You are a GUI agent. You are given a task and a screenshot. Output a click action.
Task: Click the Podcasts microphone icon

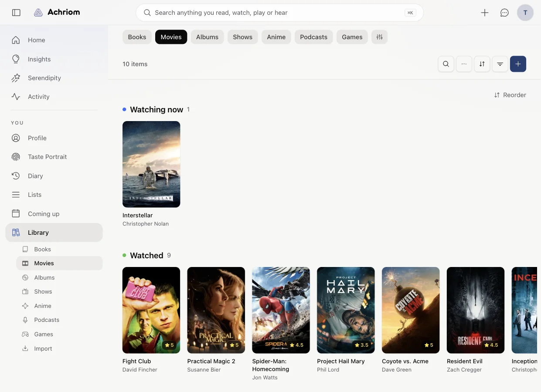pyautogui.click(x=25, y=320)
